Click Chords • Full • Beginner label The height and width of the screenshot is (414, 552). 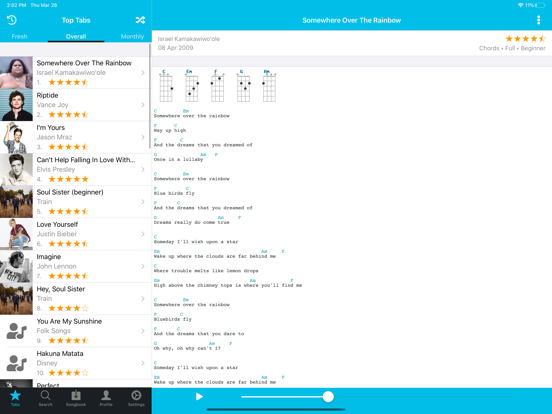512,48
